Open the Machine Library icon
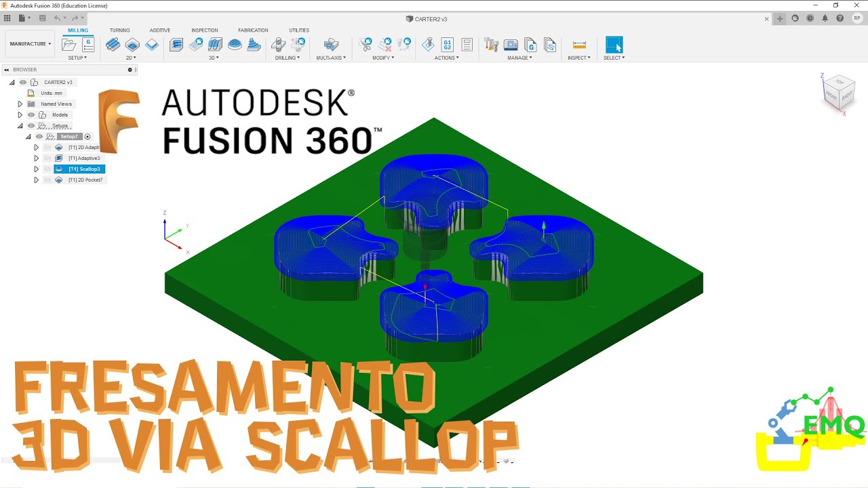Screen dimensions: 868x488 (511, 45)
